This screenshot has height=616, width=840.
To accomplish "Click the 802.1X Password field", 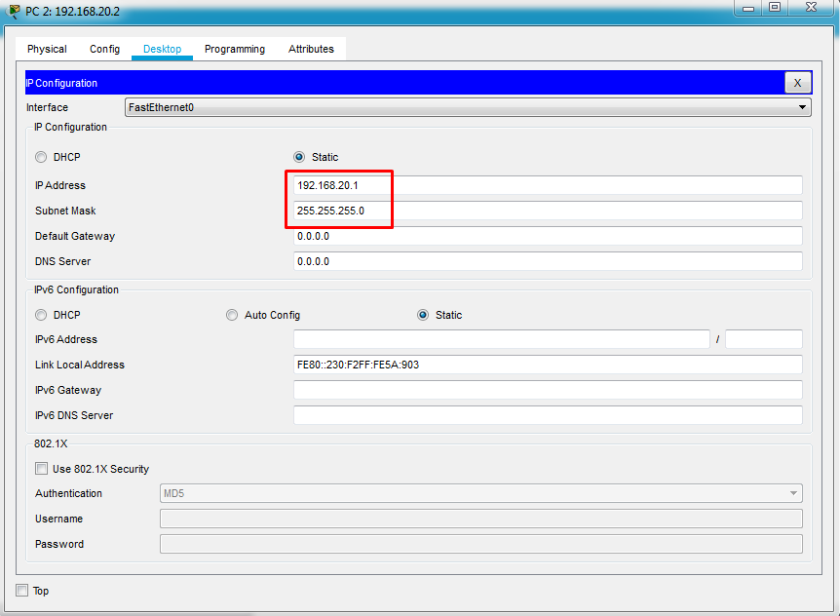I will click(481, 544).
